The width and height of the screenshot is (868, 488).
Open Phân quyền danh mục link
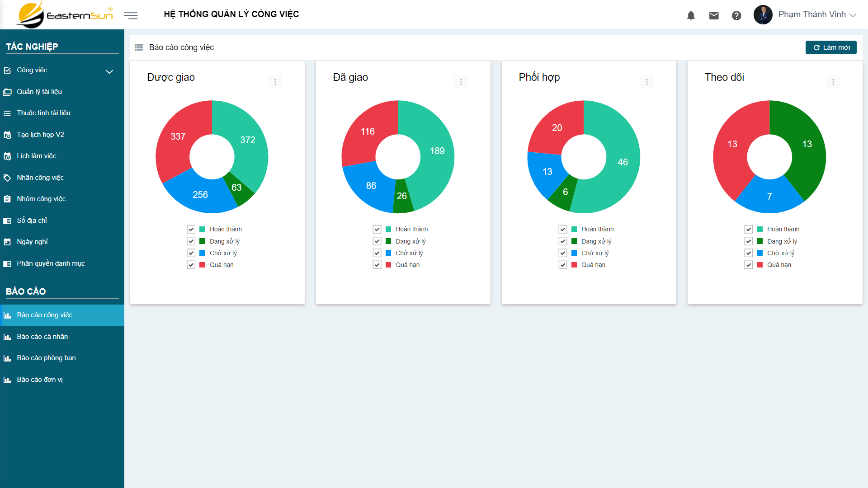pos(51,263)
